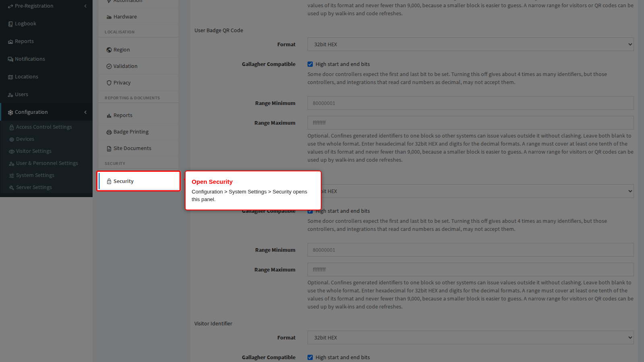
Task: Click the Privacy shield icon
Action: point(109,83)
